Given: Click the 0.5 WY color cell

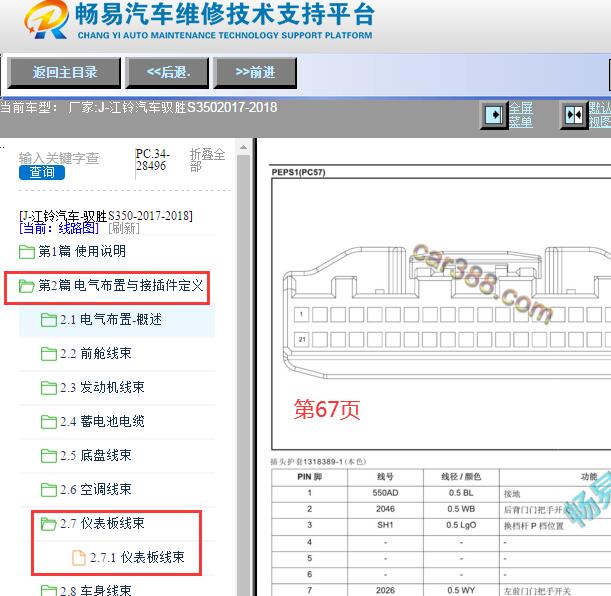Looking at the screenshot, I should [x=461, y=591].
